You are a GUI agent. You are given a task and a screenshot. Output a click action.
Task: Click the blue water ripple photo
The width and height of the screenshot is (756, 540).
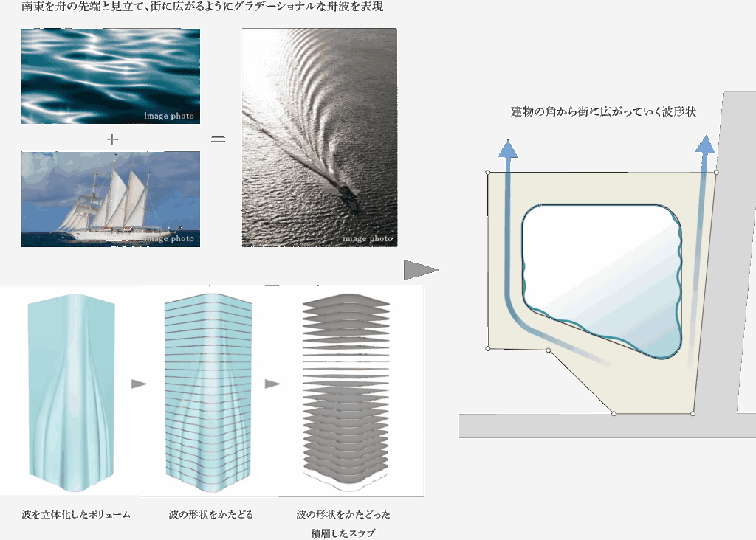tap(111, 76)
